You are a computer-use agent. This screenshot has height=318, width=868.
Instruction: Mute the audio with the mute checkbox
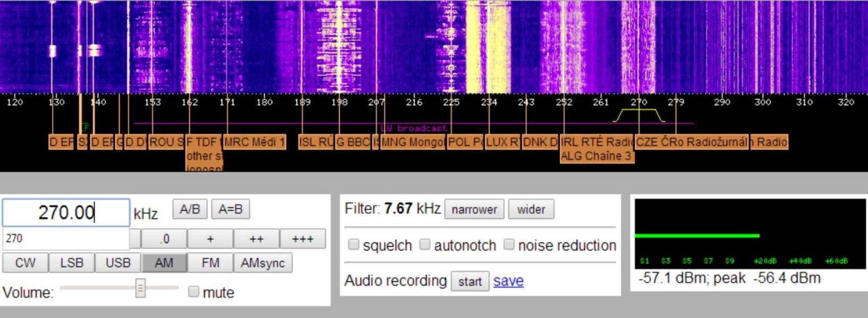193,291
